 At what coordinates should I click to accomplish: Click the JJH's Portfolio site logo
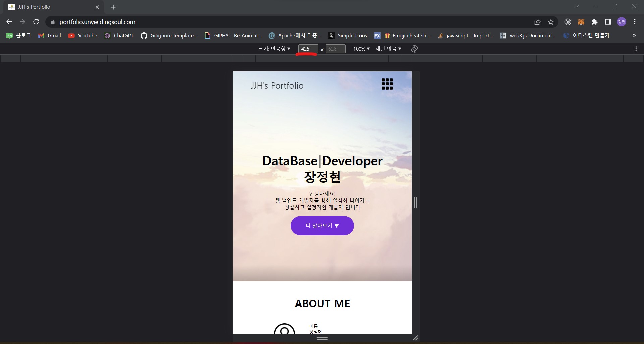click(x=277, y=86)
